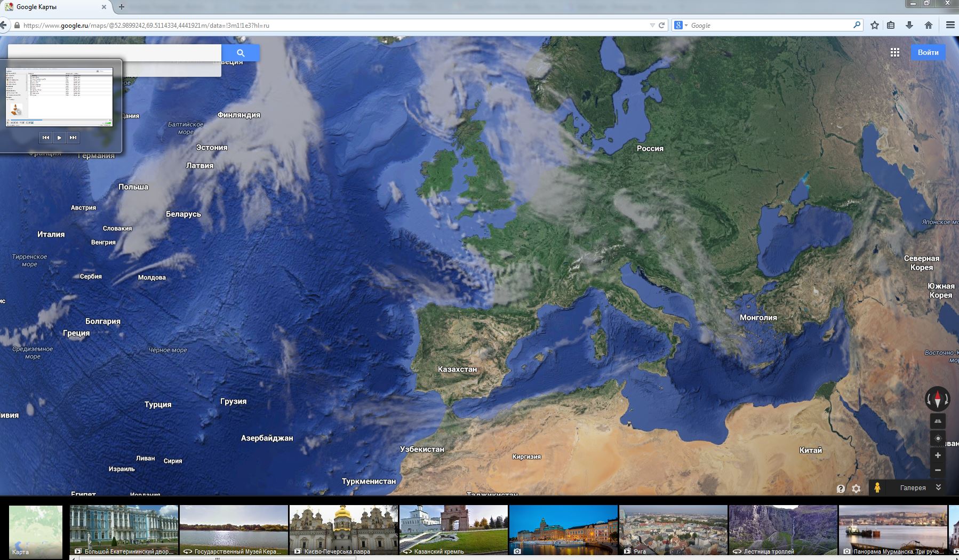Go back with the browser back arrow

point(4,25)
